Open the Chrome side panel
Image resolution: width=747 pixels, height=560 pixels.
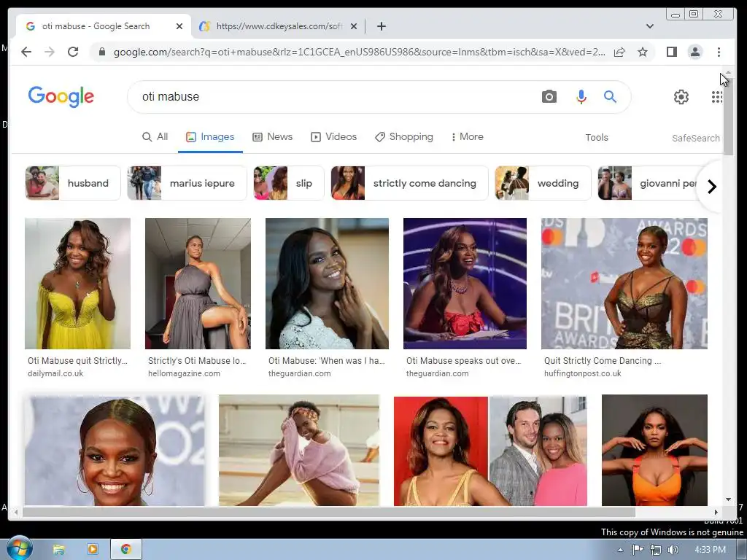[672, 52]
